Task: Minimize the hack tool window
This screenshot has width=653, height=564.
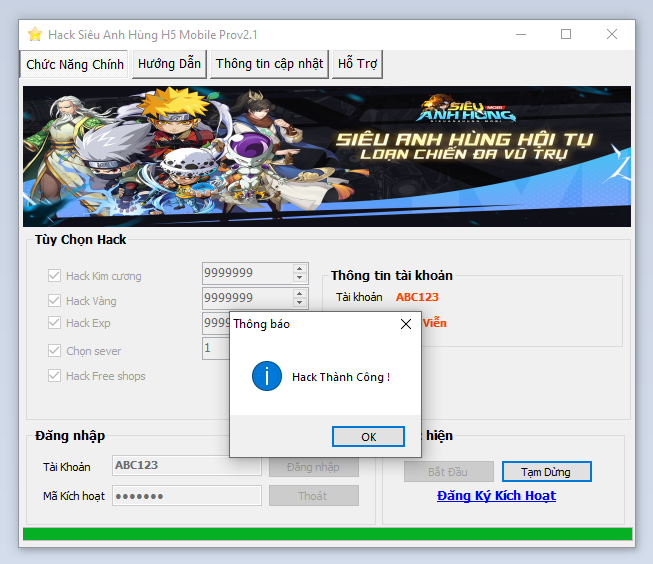Action: coord(521,34)
